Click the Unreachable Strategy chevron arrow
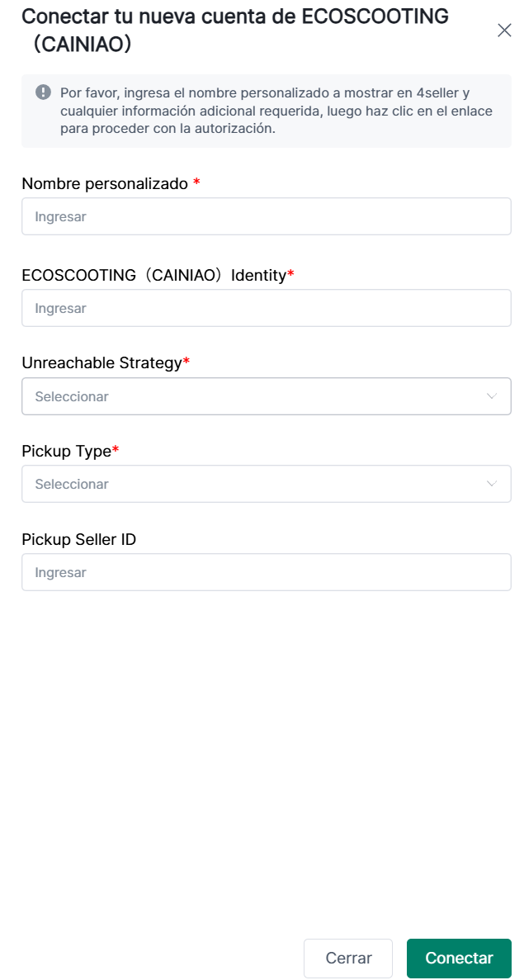 tap(492, 396)
